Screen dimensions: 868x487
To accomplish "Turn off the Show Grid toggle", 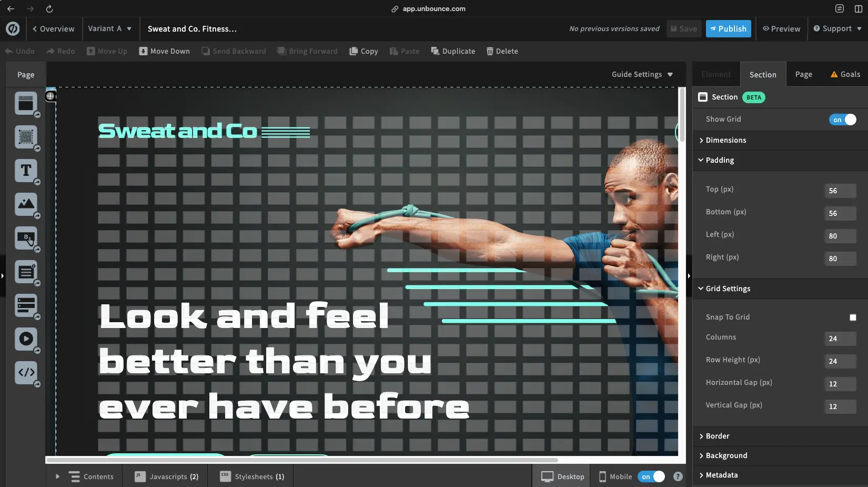I will [843, 120].
